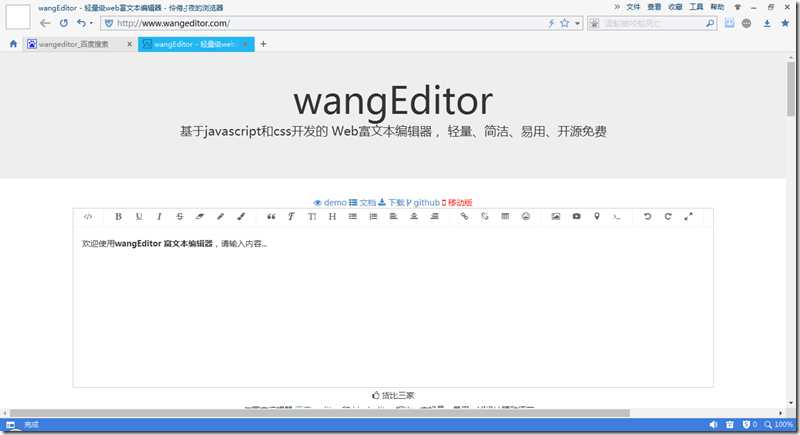Open the demo link
The width and height of the screenshot is (800, 435).
tap(330, 202)
